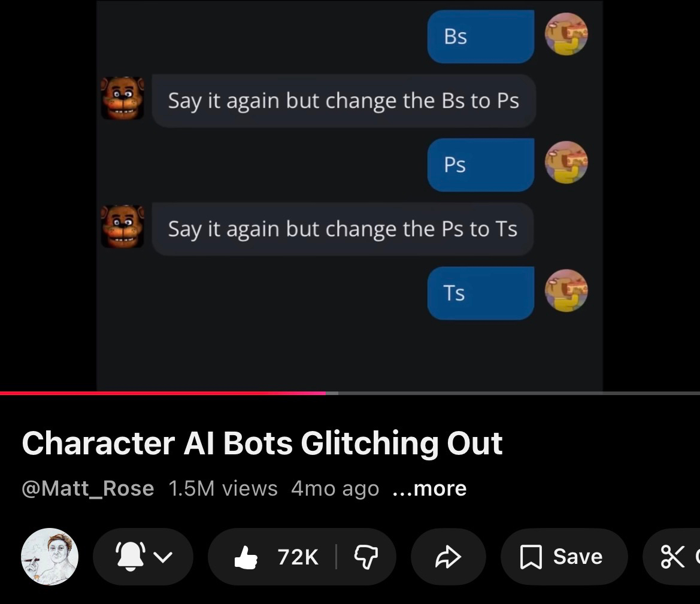Click the video title Character AI Bots Glitching Out
Screen dimensions: 700x604
click(262, 444)
